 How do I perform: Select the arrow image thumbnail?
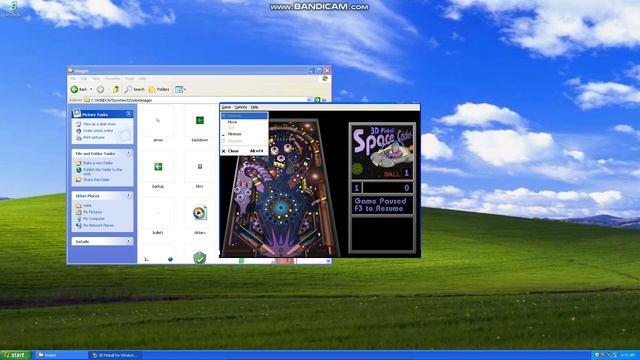pos(158,120)
